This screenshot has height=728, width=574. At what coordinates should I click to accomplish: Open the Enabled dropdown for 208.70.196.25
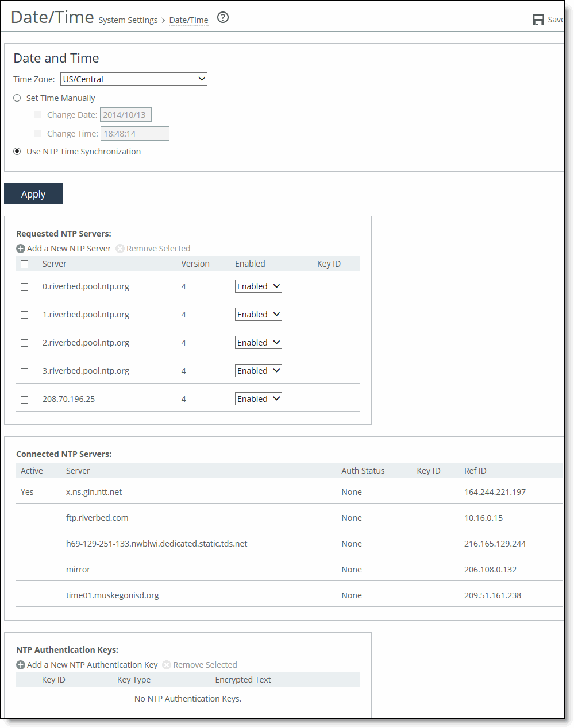[258, 398]
